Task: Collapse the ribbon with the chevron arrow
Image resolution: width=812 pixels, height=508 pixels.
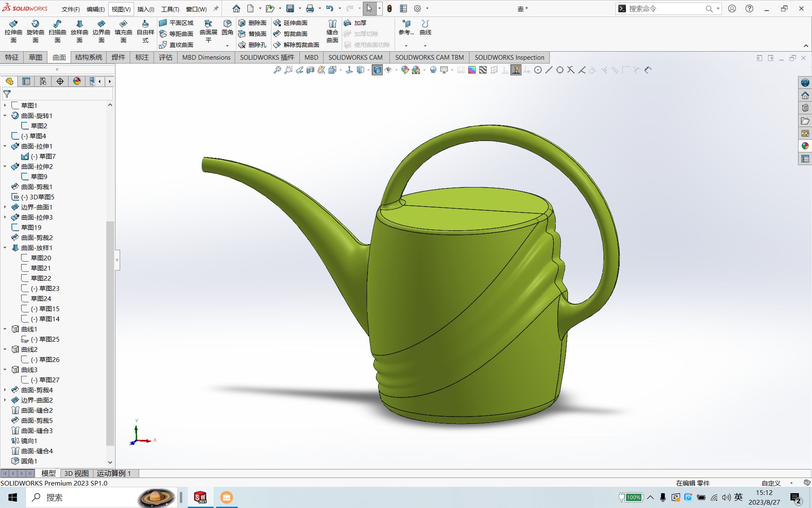Action: tap(806, 46)
